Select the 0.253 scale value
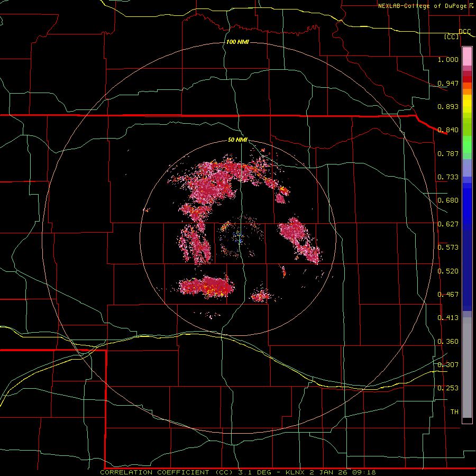The image size is (476, 476). click(448, 388)
